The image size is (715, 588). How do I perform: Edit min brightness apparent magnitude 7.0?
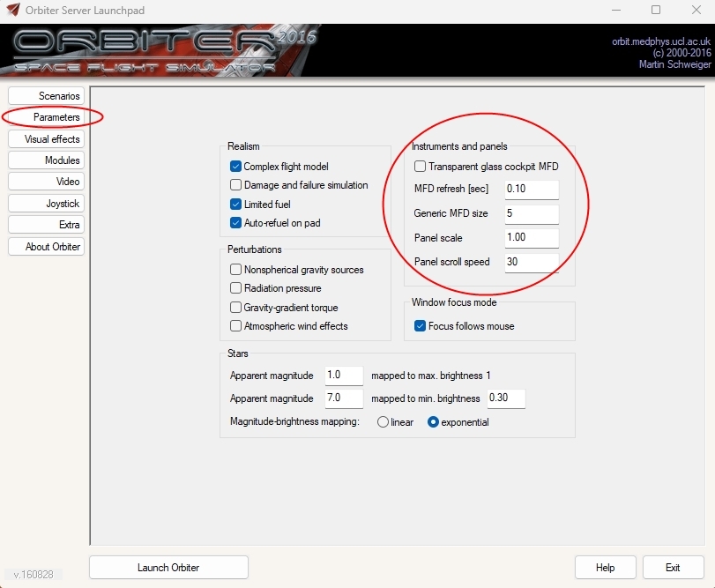(x=344, y=398)
